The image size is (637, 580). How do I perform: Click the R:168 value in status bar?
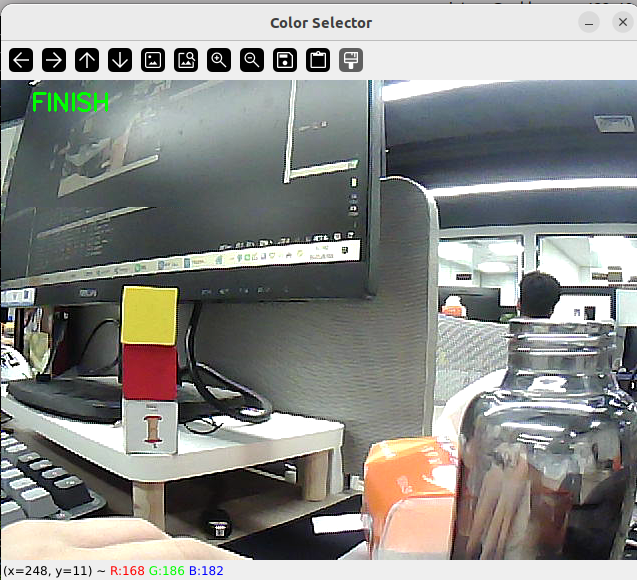(x=127, y=571)
